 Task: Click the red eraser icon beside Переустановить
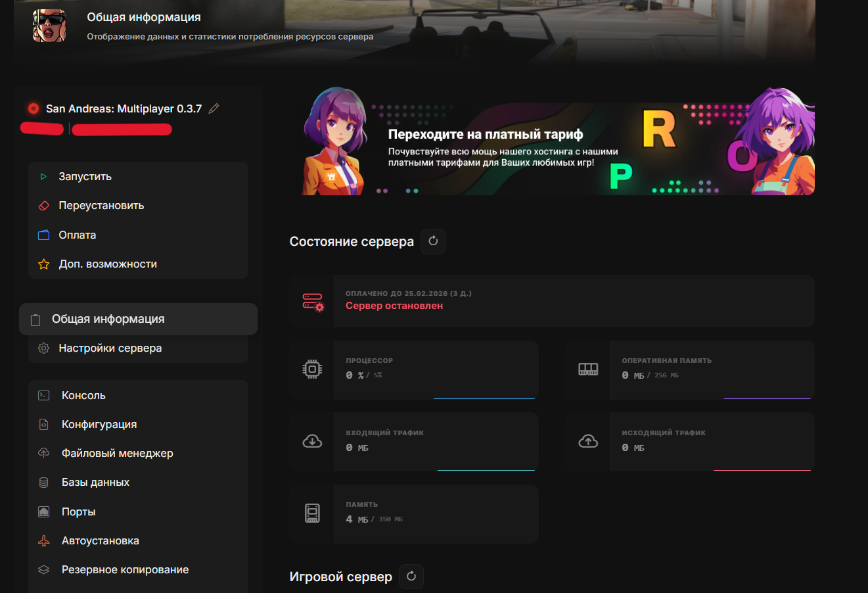coord(44,206)
